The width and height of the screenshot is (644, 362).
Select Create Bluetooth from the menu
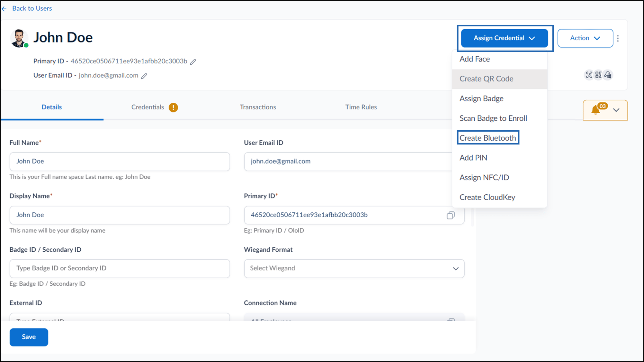click(x=487, y=138)
